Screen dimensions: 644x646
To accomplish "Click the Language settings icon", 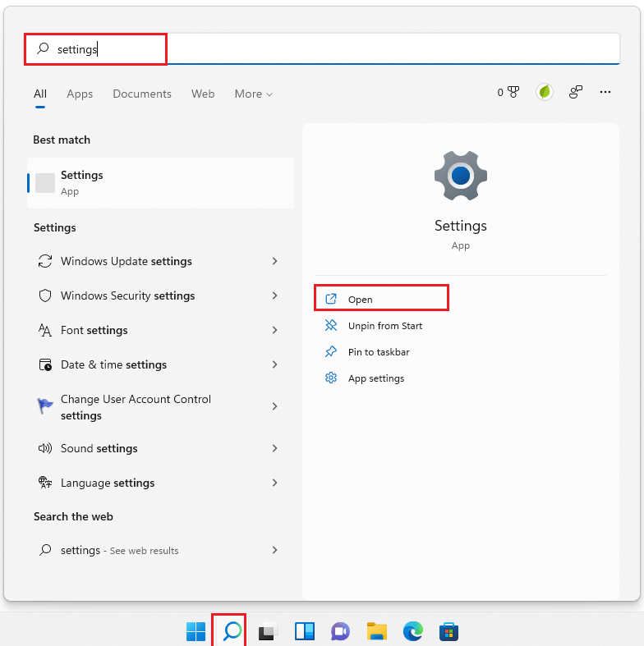I will 45,482.
